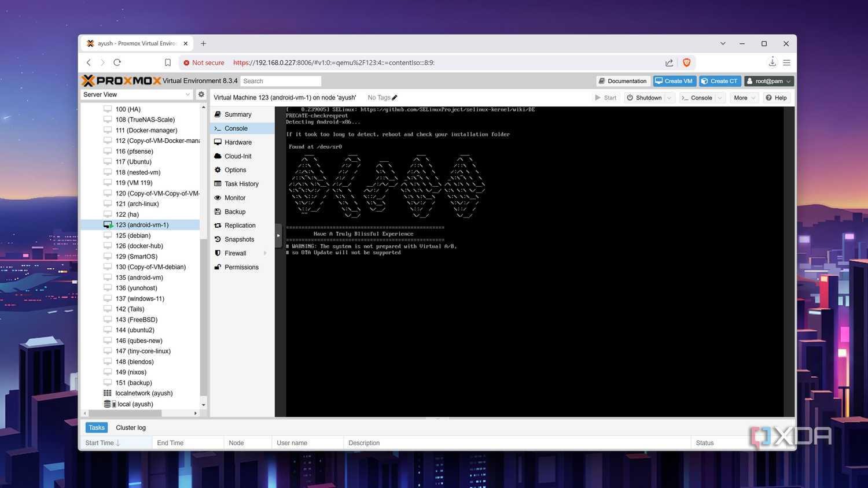Open the browser hamburger menu
868x488 pixels.
[787, 62]
